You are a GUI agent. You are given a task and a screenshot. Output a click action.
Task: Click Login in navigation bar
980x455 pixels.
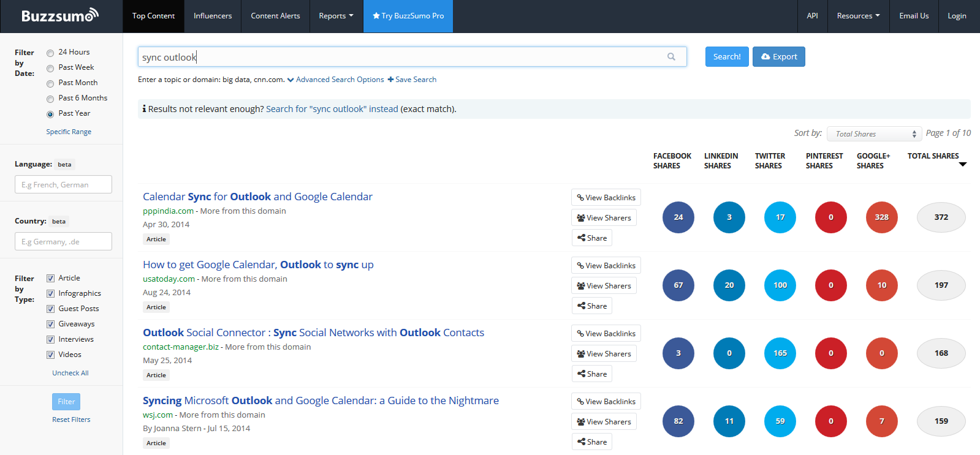[x=957, y=16]
